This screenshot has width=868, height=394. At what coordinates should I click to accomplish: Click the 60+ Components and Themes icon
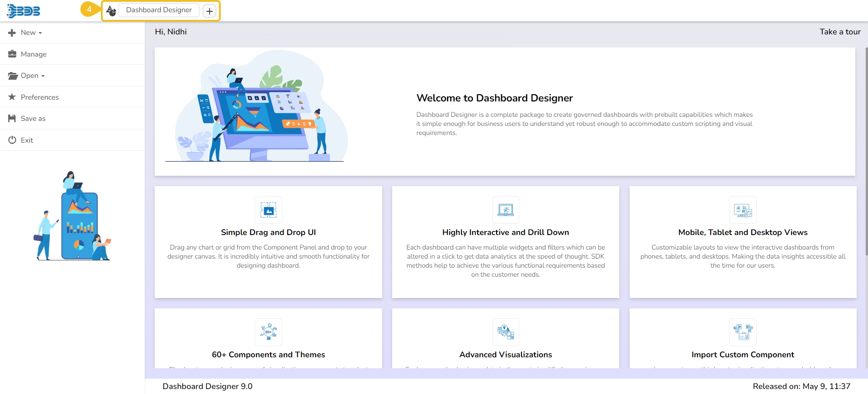(x=268, y=332)
